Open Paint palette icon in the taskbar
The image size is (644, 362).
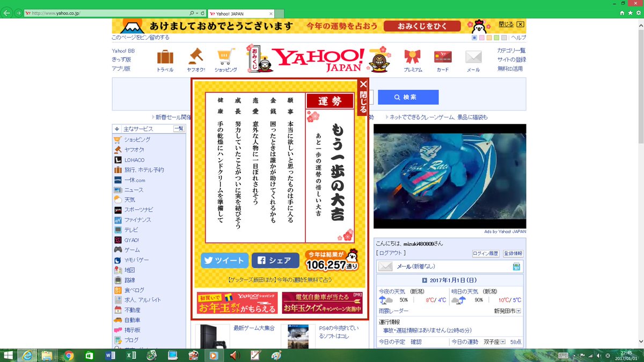[x=276, y=355]
